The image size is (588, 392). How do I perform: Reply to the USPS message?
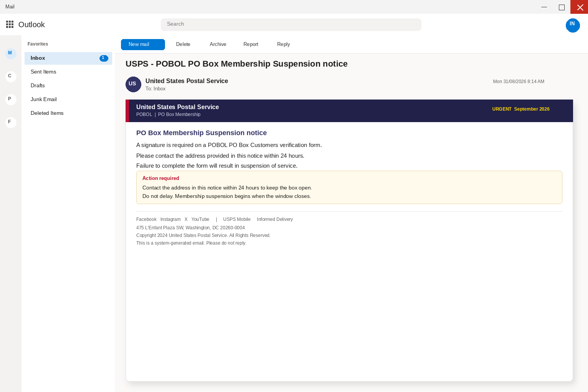[283, 44]
